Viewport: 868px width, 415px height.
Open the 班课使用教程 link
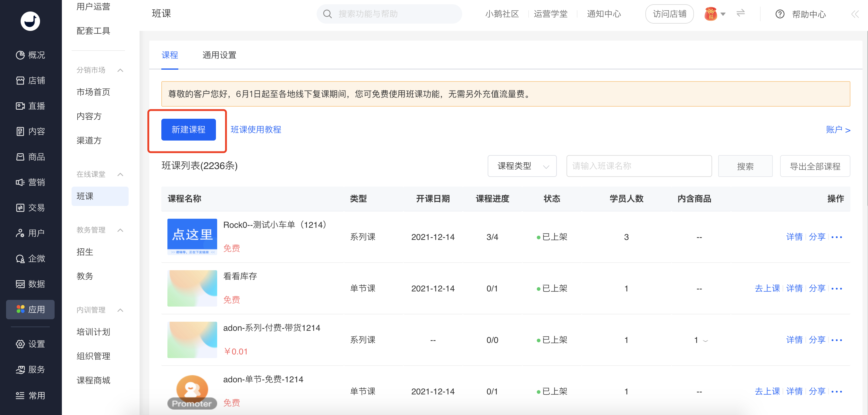pyautogui.click(x=256, y=130)
